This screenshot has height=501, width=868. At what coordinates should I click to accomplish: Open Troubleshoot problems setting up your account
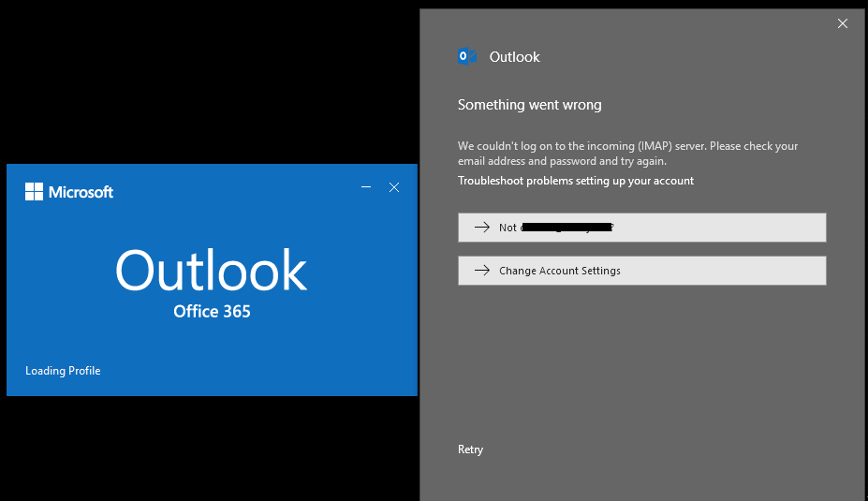coord(576,181)
